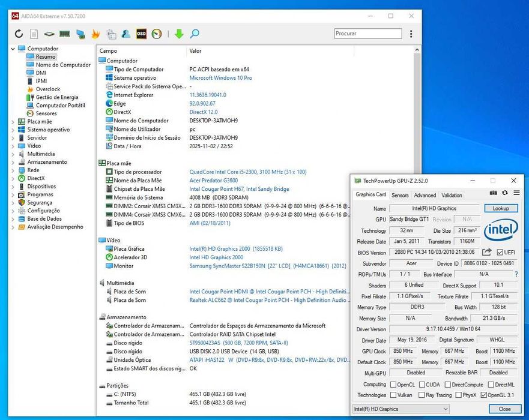The image size is (529, 420).
Task: Click the magnifying glass search icon
Action: click(195, 34)
